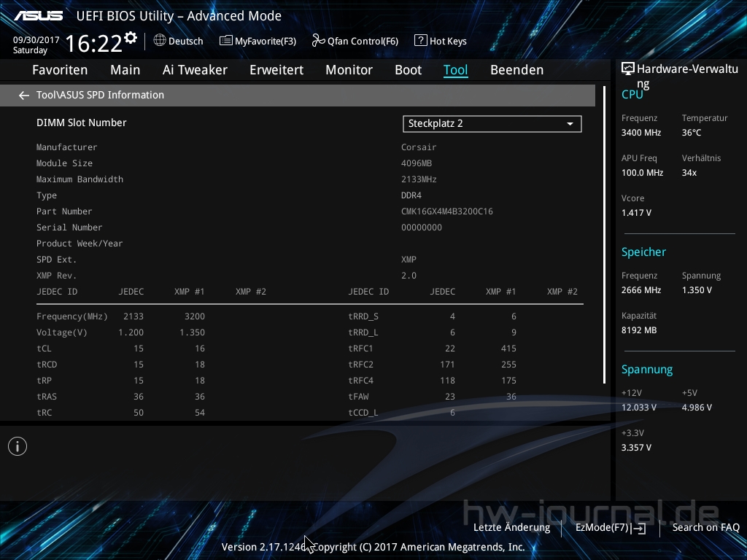Click the EzMode exit arrow icon

point(639,528)
